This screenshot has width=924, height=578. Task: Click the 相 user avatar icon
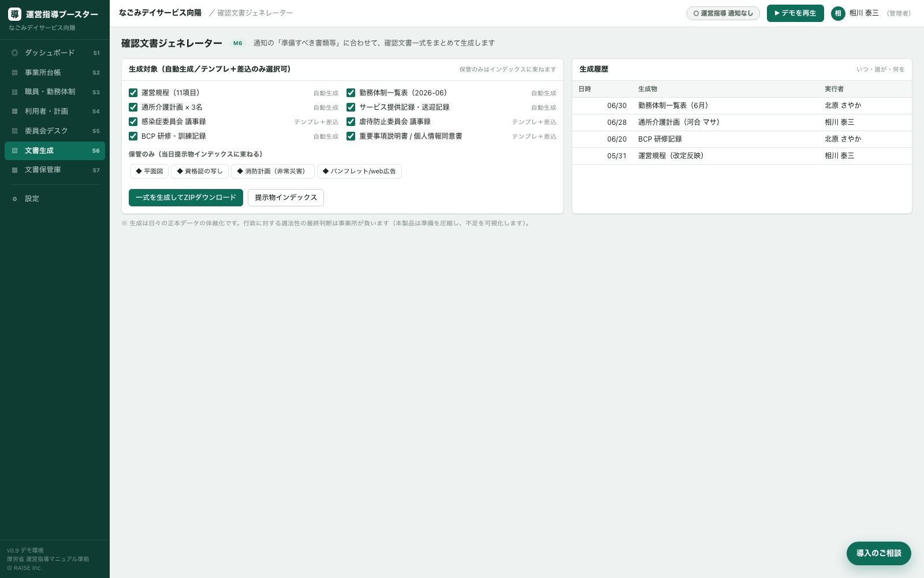click(838, 13)
